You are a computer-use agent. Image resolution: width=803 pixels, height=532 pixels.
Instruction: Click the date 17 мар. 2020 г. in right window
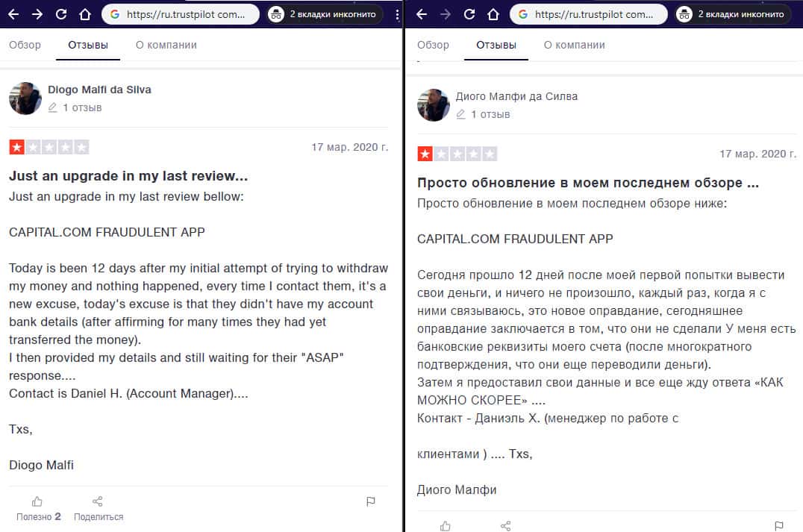coord(758,154)
